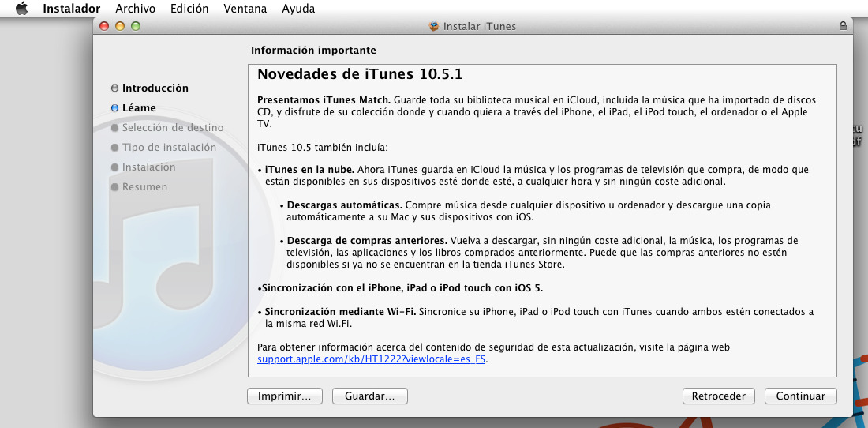Open the Apple menu
This screenshot has width=868, height=428.
point(21,9)
